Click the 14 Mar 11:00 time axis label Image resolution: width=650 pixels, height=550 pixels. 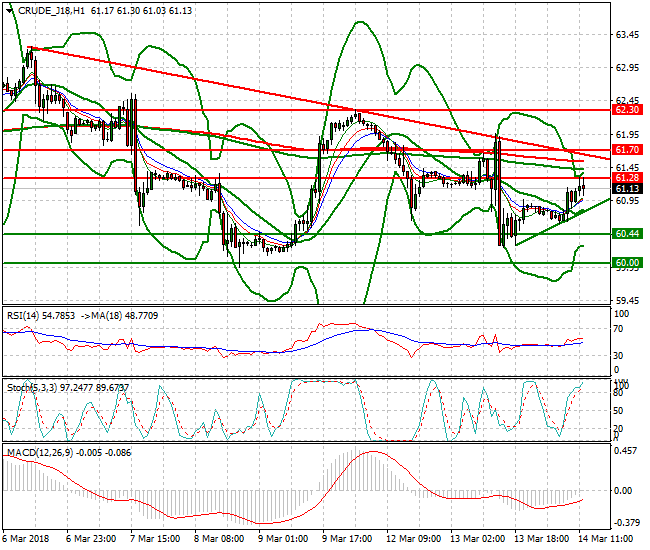click(606, 539)
